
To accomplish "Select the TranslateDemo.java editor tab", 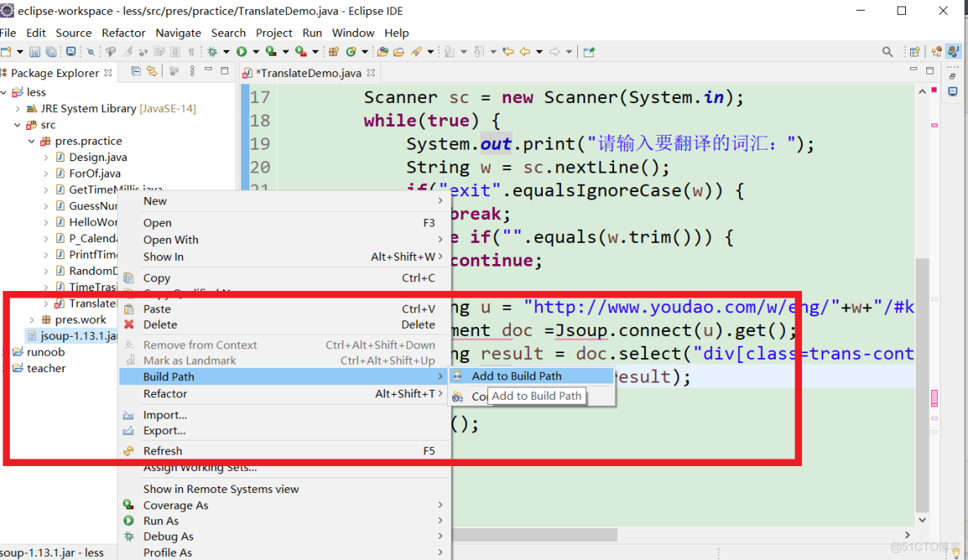I will pyautogui.click(x=308, y=73).
